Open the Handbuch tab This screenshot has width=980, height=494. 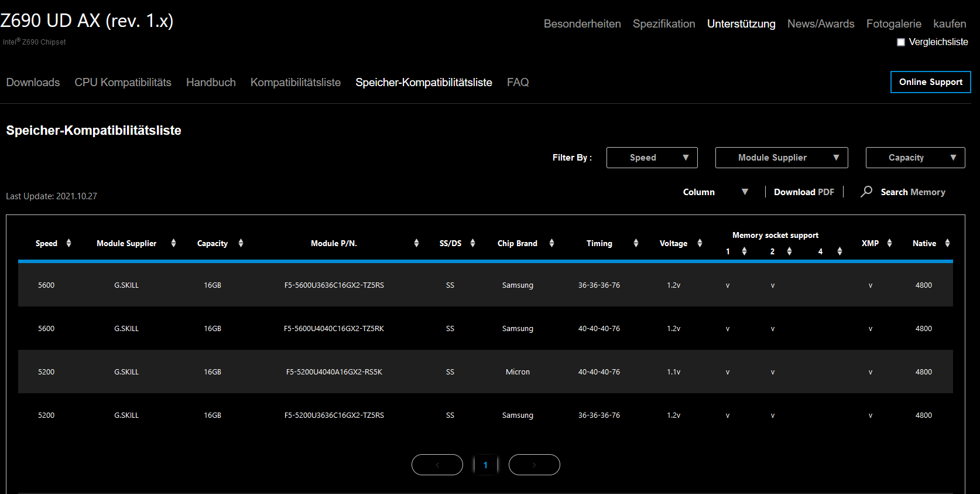click(x=211, y=83)
